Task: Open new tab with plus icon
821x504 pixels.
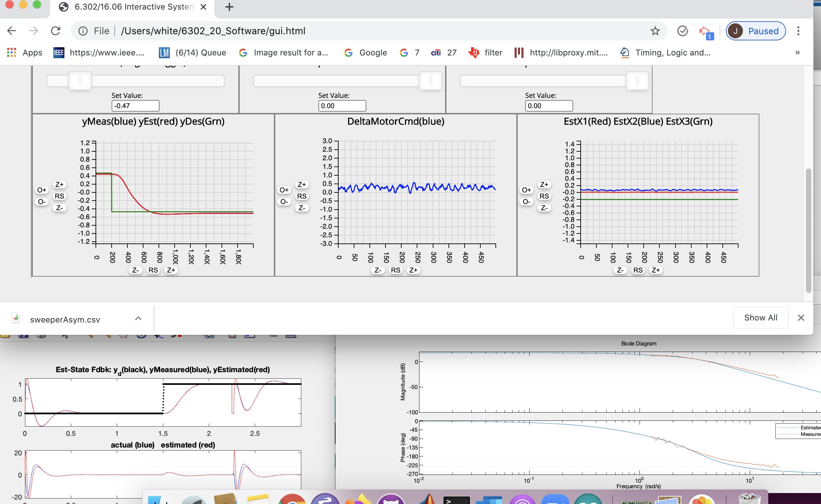Action: (x=229, y=7)
